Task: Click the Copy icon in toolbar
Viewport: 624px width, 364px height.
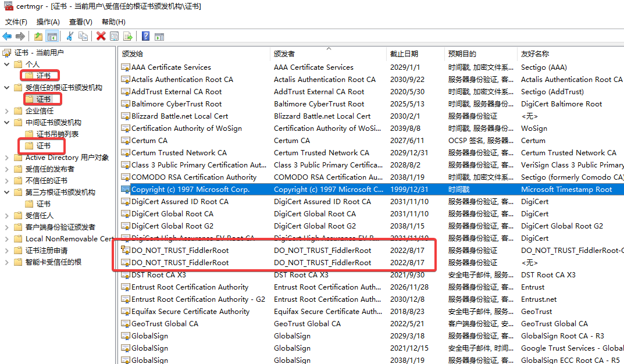Action: [83, 36]
